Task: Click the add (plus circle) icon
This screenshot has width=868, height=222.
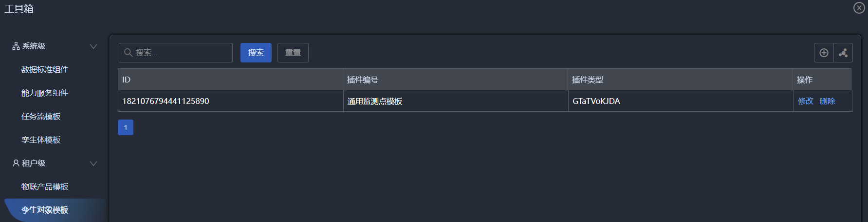Action: (824, 53)
